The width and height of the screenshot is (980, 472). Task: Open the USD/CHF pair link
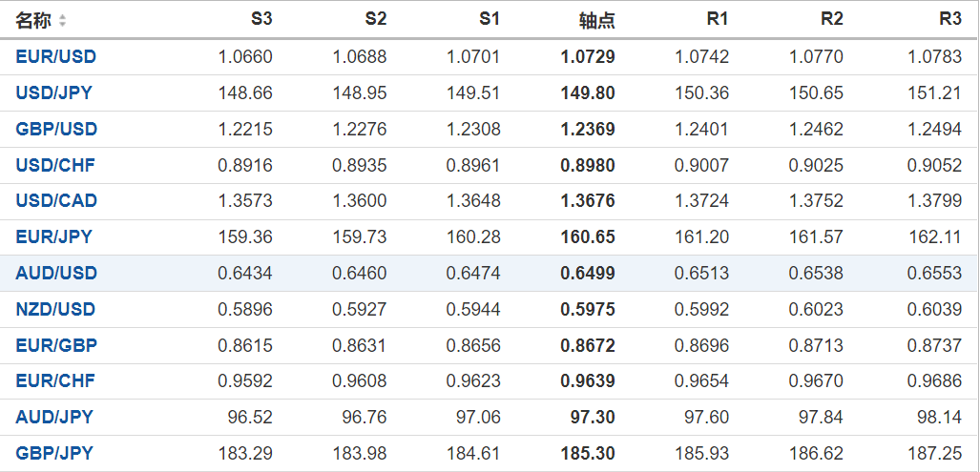tap(55, 165)
